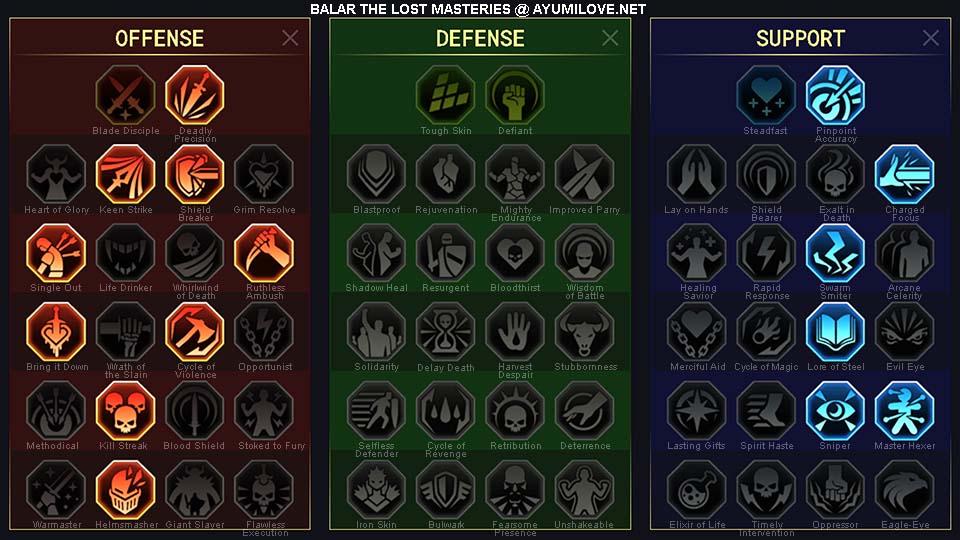
Task: Choose the Shield Breaker mastery icon
Action: click(195, 174)
